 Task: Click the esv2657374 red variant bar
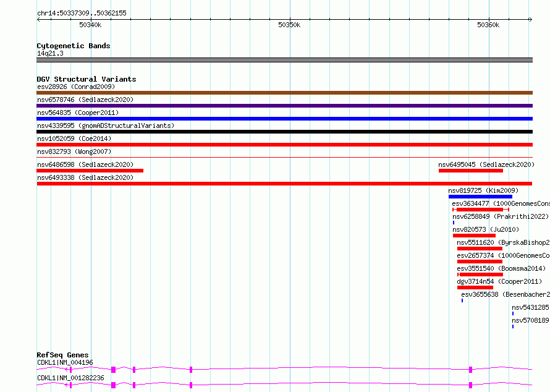pos(480,262)
